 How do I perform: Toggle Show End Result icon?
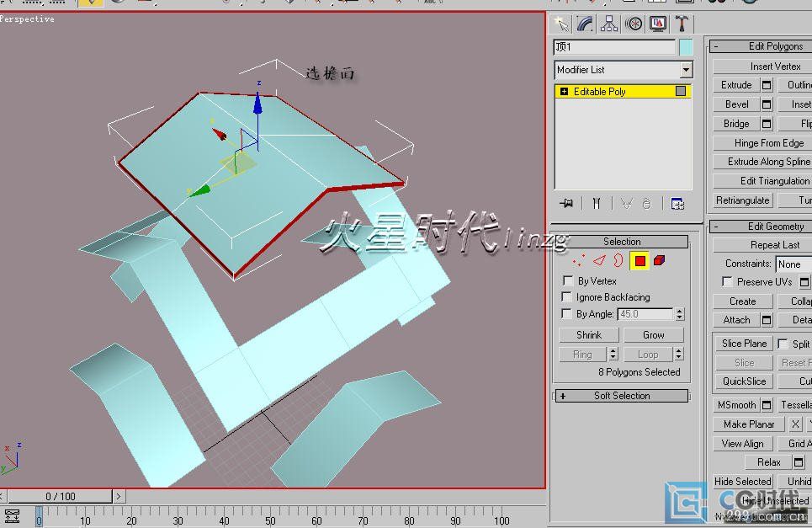point(596,204)
